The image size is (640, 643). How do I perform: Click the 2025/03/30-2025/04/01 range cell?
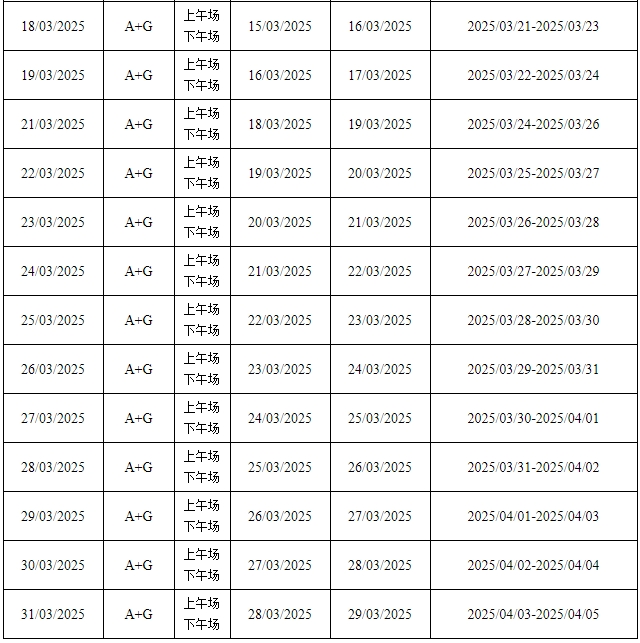[533, 418]
